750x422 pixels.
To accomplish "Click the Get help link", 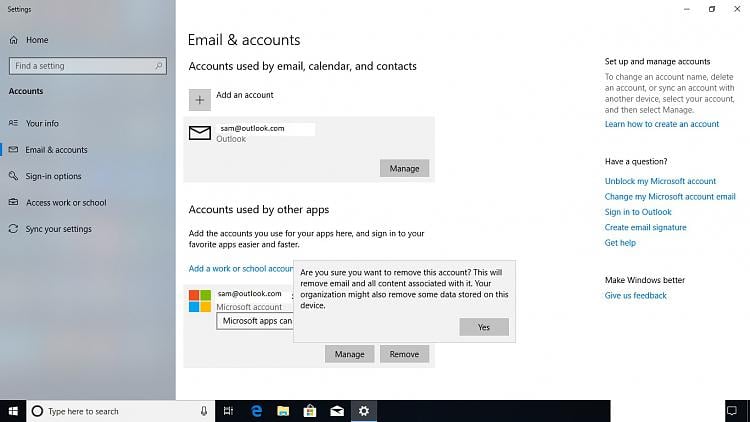I will 620,243.
